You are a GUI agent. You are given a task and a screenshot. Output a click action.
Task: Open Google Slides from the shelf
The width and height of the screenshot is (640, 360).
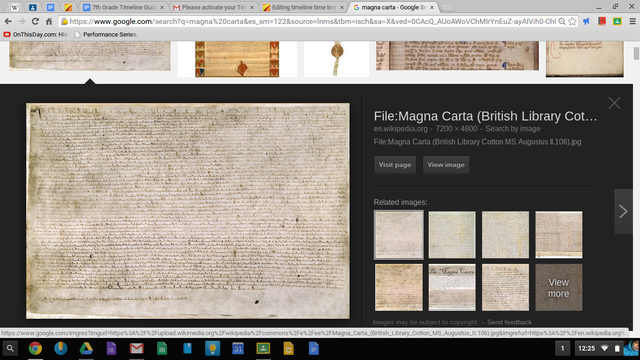(x=289, y=349)
